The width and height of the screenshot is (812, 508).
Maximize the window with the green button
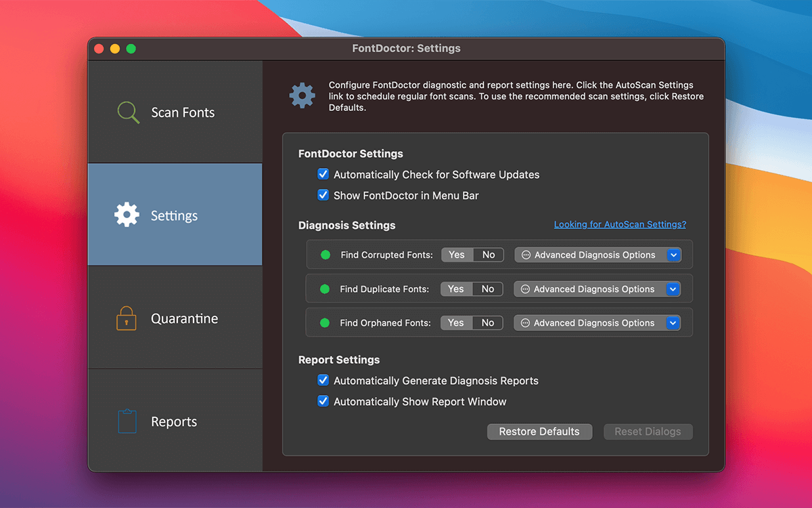(131, 49)
